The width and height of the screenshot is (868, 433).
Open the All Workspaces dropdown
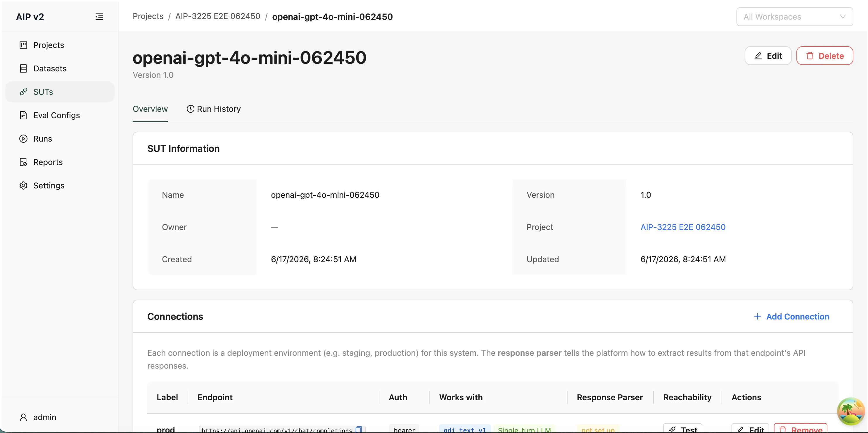click(795, 16)
